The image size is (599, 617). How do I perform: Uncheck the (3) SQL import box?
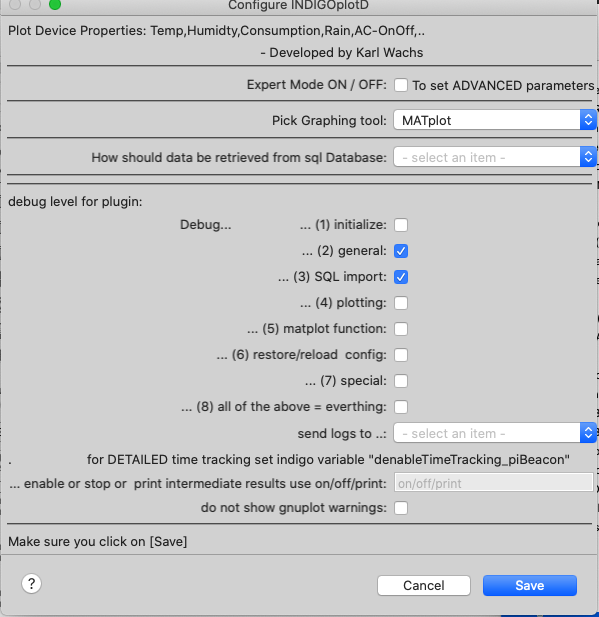pyautogui.click(x=401, y=277)
